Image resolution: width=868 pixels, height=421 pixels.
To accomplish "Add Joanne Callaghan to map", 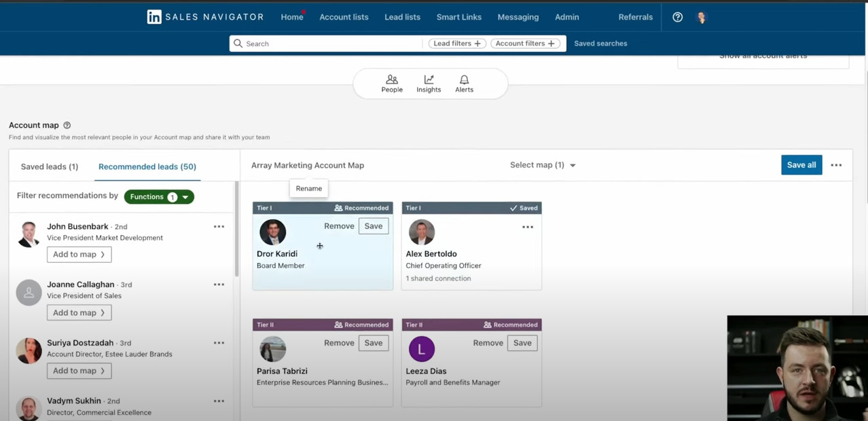I will [x=79, y=313].
